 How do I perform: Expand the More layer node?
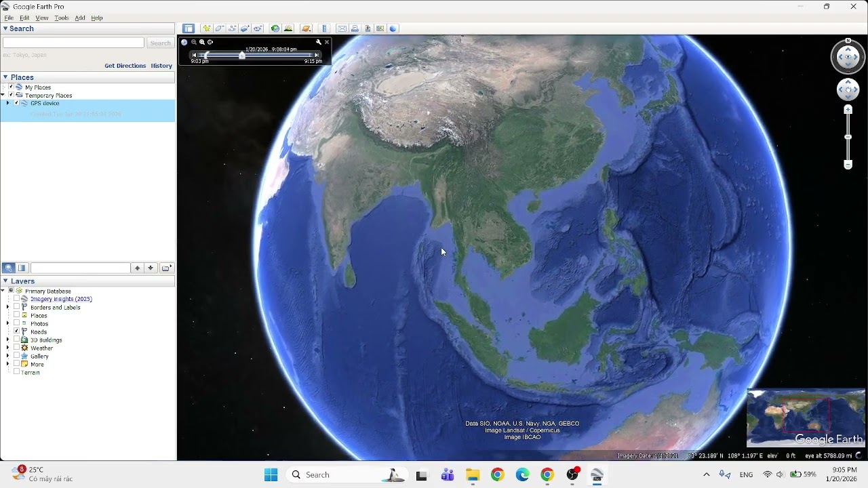coord(7,364)
